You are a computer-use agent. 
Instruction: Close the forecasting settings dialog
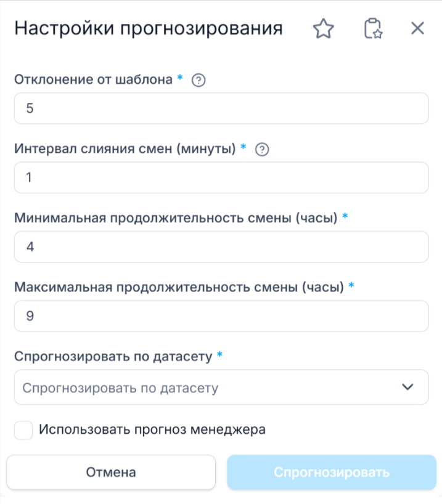(417, 28)
